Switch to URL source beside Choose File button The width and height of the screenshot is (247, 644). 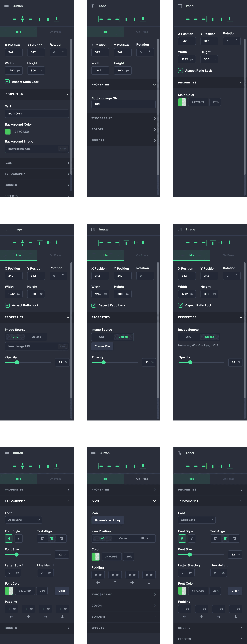[x=102, y=337]
